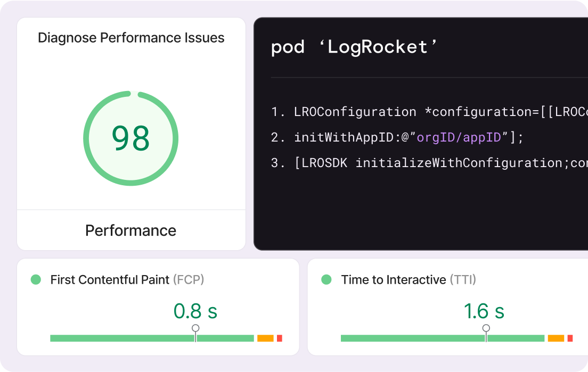Click the FCP bar marker handle
This screenshot has height=372, width=588.
click(x=195, y=329)
